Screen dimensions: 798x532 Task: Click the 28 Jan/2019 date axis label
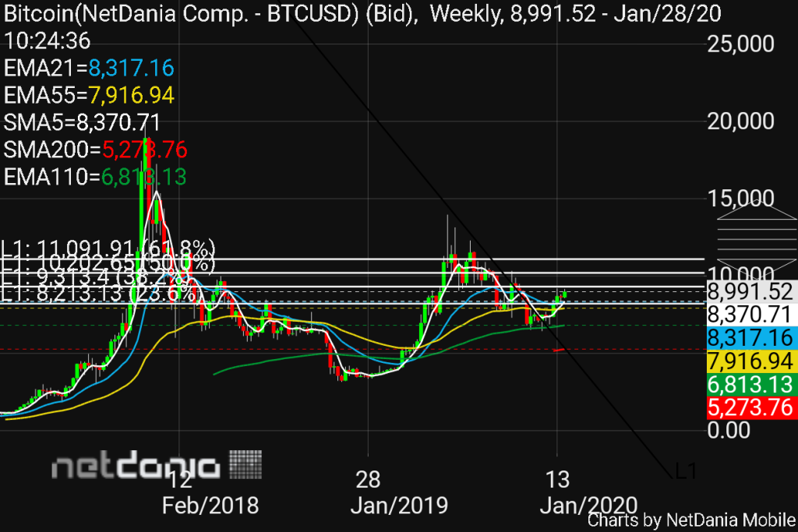[399, 492]
